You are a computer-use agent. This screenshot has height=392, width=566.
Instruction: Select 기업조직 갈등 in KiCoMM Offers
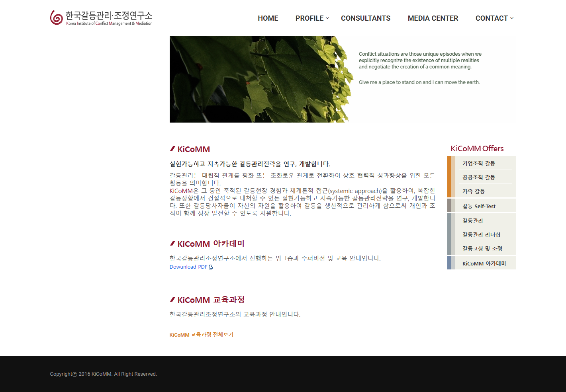point(479,163)
